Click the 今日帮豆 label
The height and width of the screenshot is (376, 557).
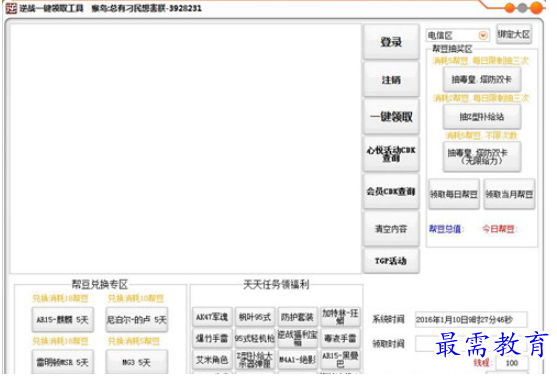click(499, 229)
